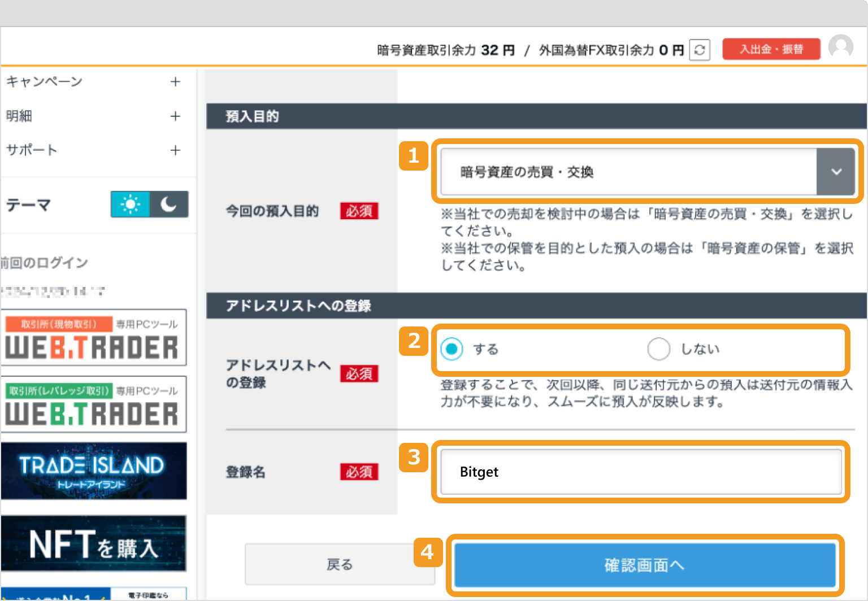This screenshot has height=601, width=868.
Task: Open the spot trading WEB.TRADER tool banner
Action: 94,337
